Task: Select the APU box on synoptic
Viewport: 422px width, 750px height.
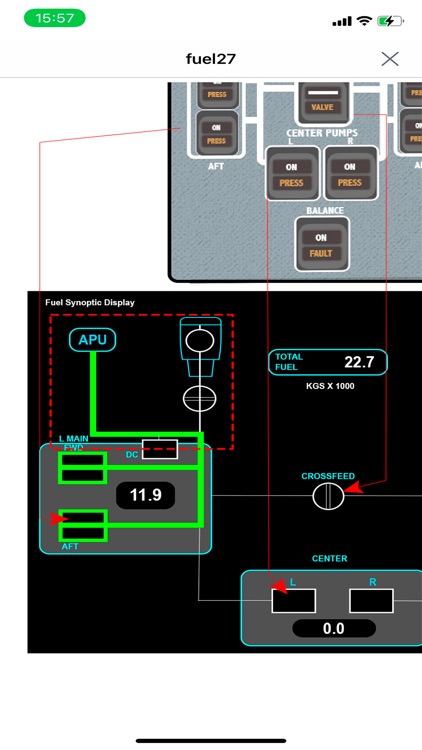Action: tap(93, 340)
